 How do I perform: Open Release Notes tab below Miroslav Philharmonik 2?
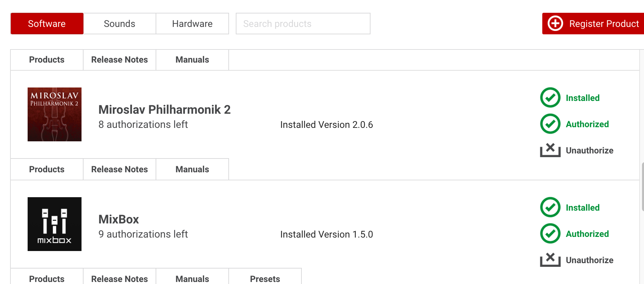pos(120,169)
